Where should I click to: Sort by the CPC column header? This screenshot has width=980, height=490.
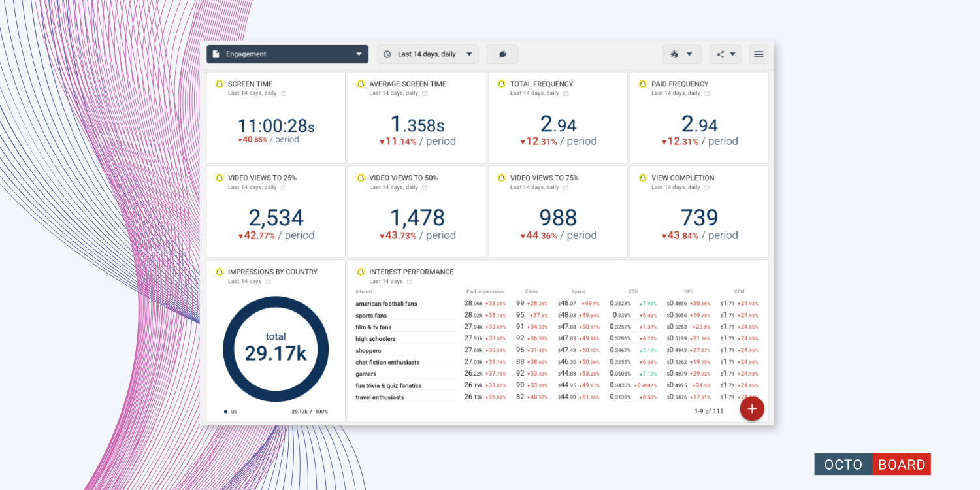tap(689, 292)
